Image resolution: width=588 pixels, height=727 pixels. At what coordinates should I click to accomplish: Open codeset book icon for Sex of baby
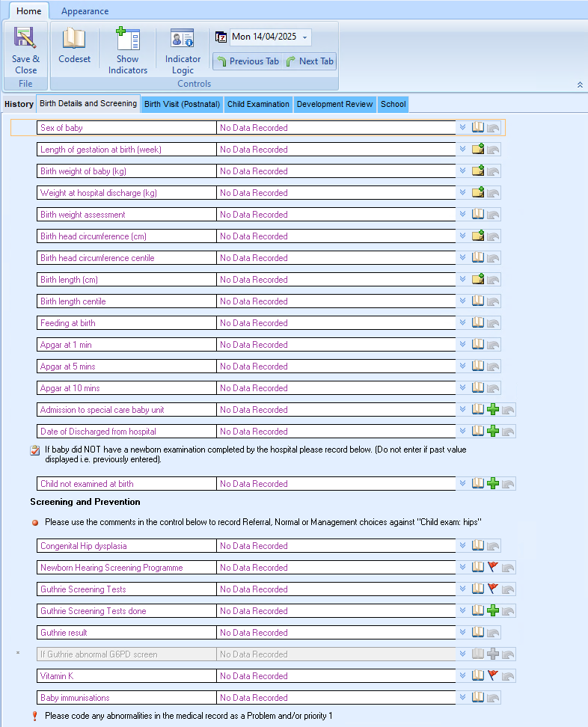click(477, 127)
